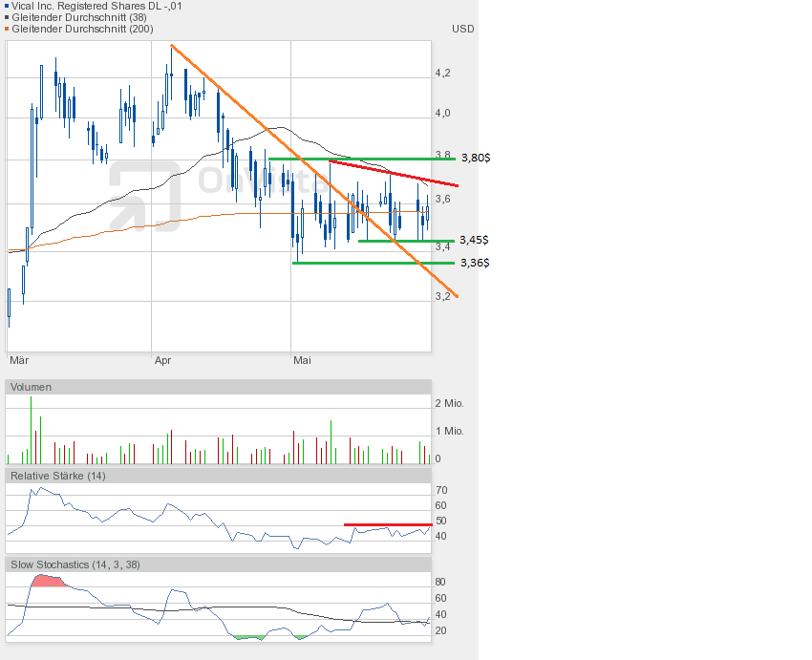Click the 2 Mio. volume axis label

449,403
